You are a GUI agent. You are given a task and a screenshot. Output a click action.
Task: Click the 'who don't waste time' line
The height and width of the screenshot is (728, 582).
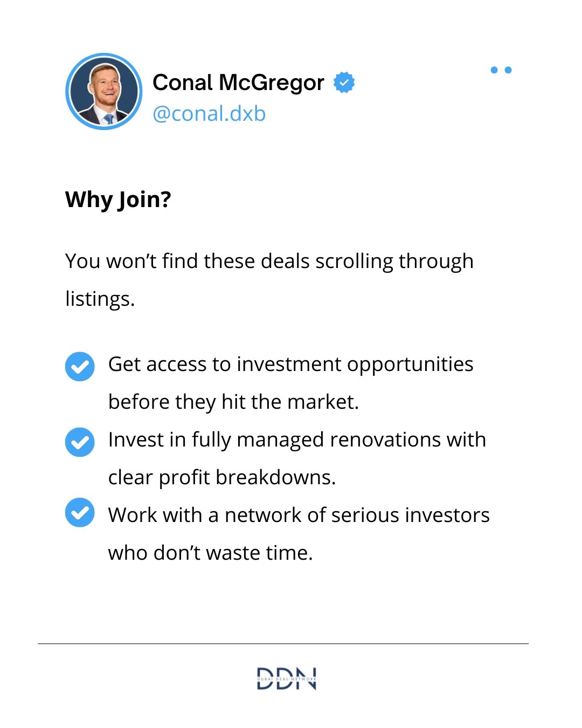tap(211, 553)
